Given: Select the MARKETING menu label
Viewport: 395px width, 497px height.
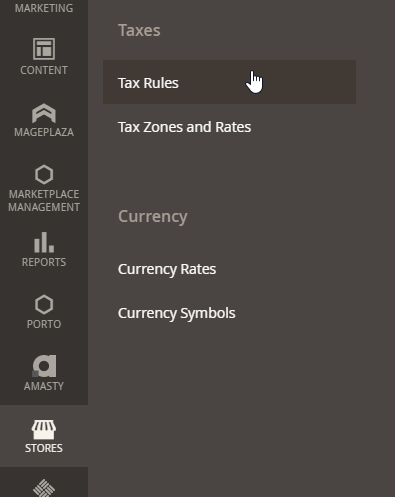Looking at the screenshot, I should 44,8.
